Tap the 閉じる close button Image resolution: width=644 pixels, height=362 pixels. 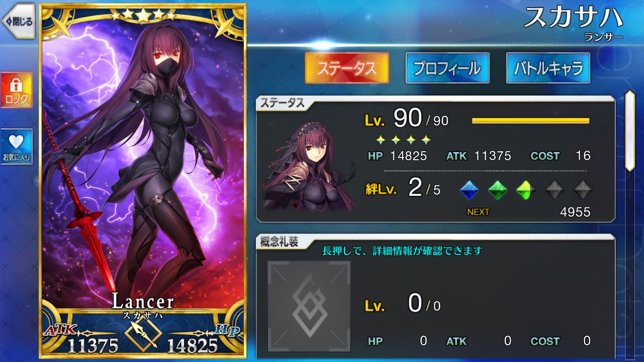click(x=18, y=21)
